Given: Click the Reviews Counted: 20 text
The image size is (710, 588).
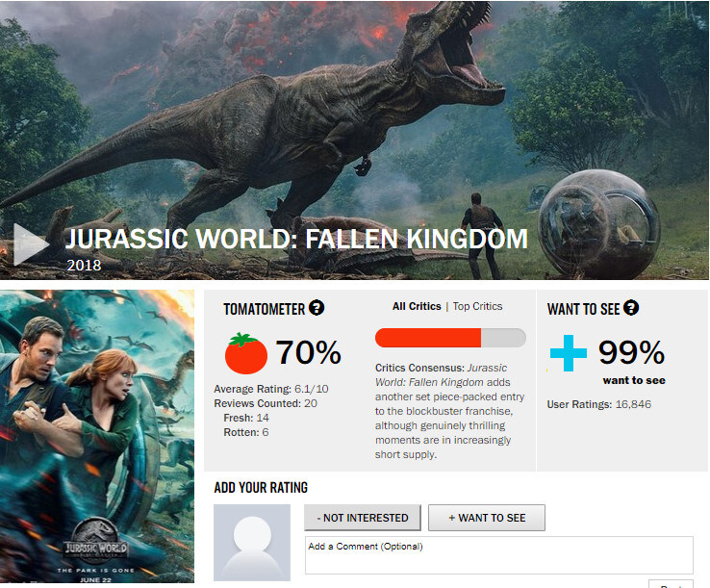Looking at the screenshot, I should pyautogui.click(x=266, y=403).
